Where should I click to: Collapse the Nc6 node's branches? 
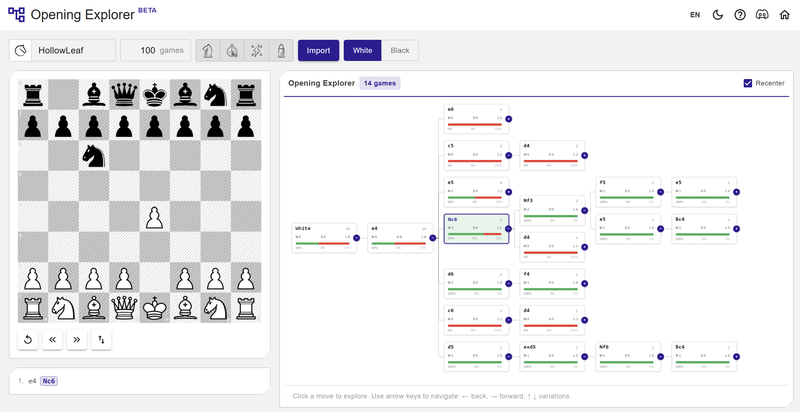point(509,229)
